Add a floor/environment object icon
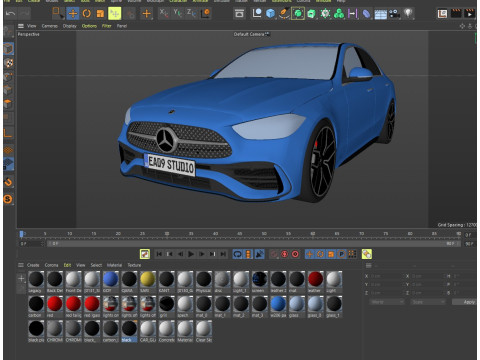Image resolution: width=480 pixels, height=360 pixels. [380, 14]
